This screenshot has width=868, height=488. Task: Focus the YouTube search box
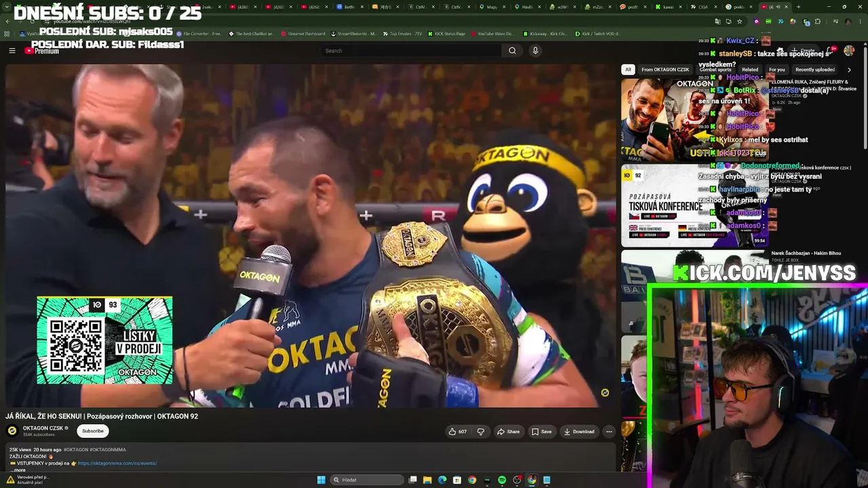(x=411, y=51)
